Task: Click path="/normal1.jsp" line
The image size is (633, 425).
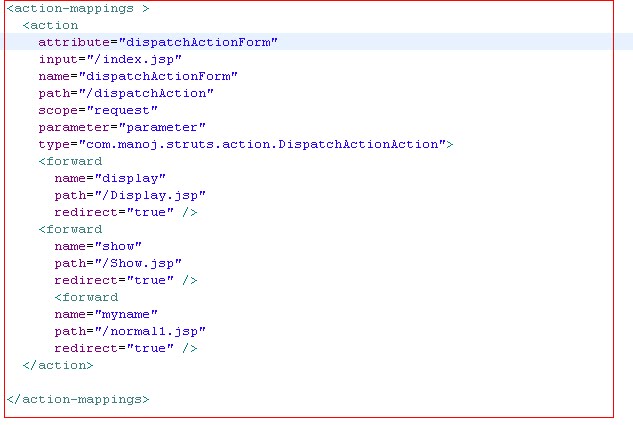Action: [x=130, y=331]
